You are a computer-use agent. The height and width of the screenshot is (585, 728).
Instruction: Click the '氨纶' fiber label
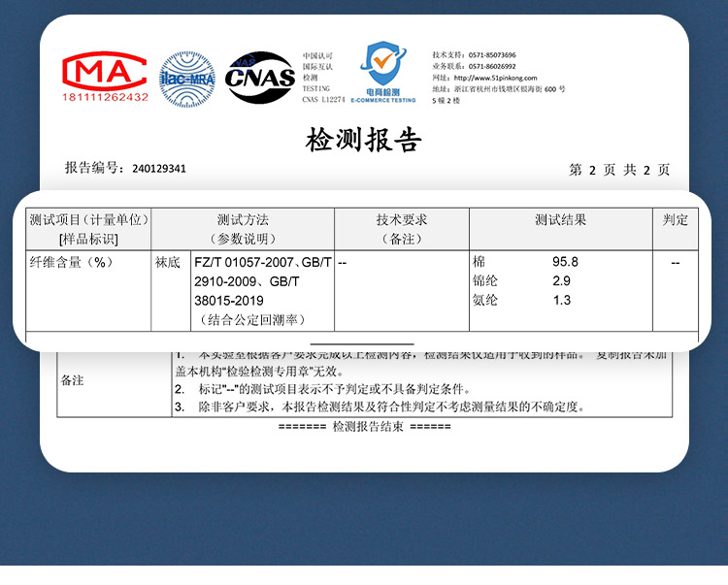tap(485, 300)
